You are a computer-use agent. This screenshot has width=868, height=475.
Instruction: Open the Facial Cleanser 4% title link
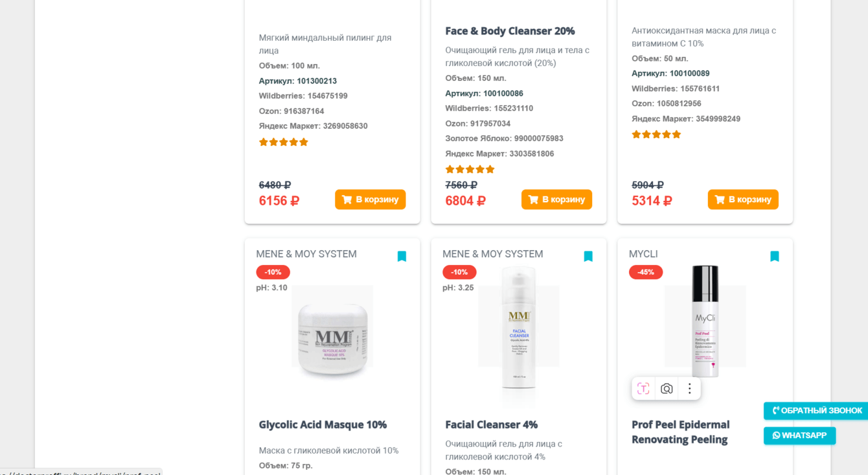pyautogui.click(x=491, y=425)
